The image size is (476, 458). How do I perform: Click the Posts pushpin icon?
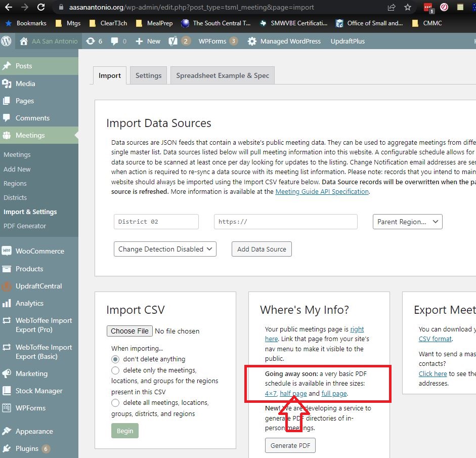point(7,66)
